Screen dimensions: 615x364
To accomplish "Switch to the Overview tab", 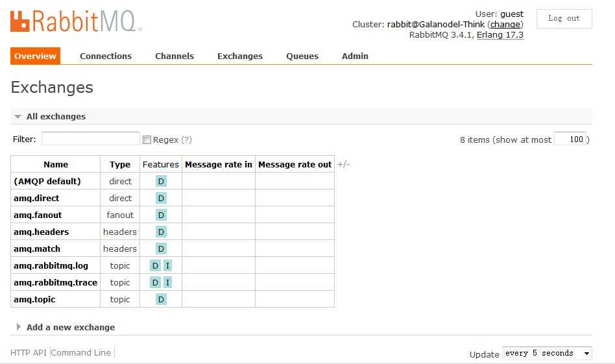I will point(35,56).
